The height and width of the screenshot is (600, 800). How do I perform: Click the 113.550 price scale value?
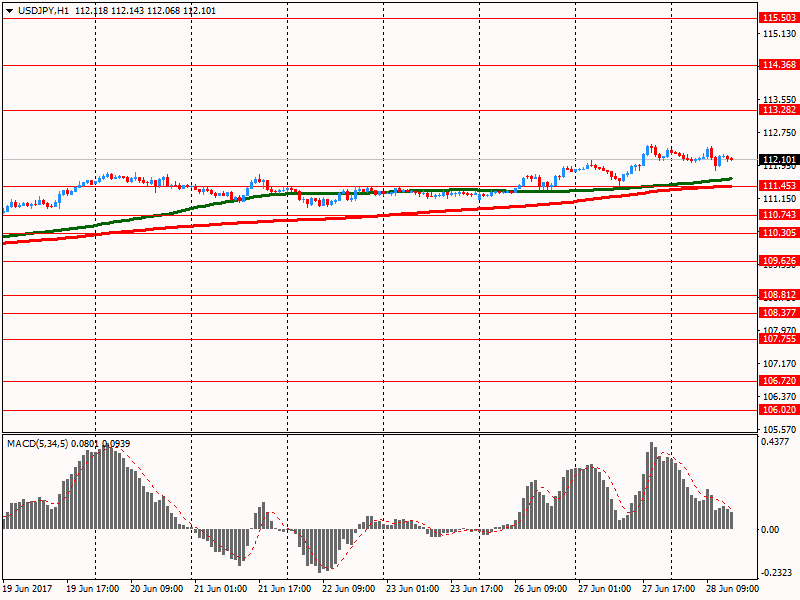click(x=779, y=99)
